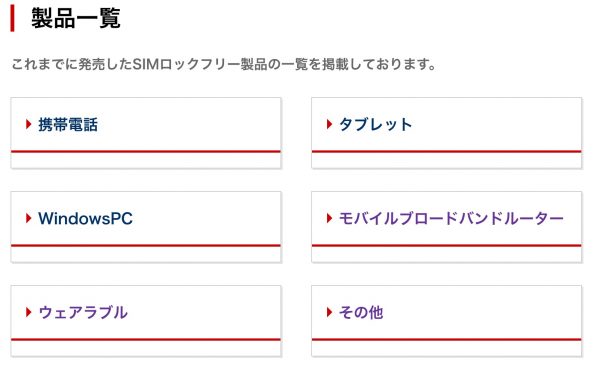Open the モバイルブロードバンドルーター link
The width and height of the screenshot is (600, 367).
[x=451, y=219]
